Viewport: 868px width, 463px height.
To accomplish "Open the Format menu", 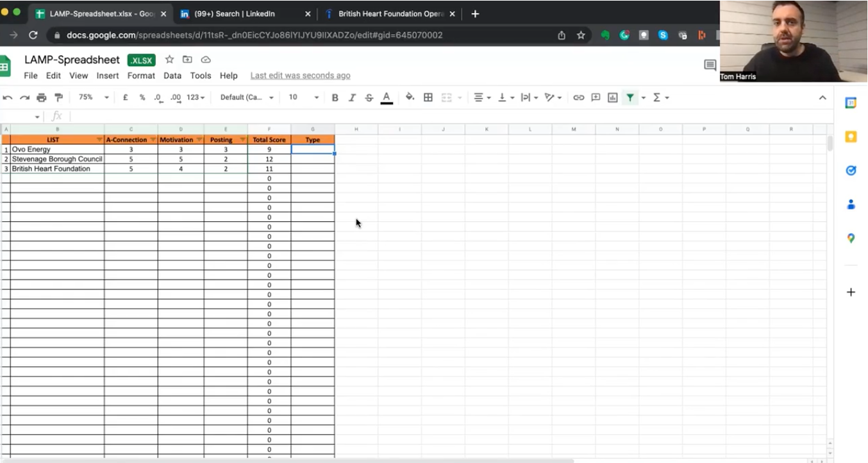I will pyautogui.click(x=141, y=76).
